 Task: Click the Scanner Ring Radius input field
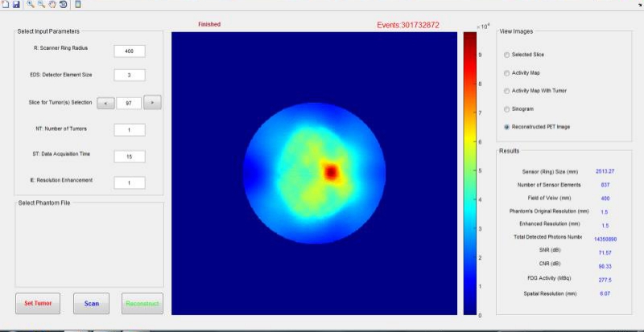pyautogui.click(x=129, y=51)
